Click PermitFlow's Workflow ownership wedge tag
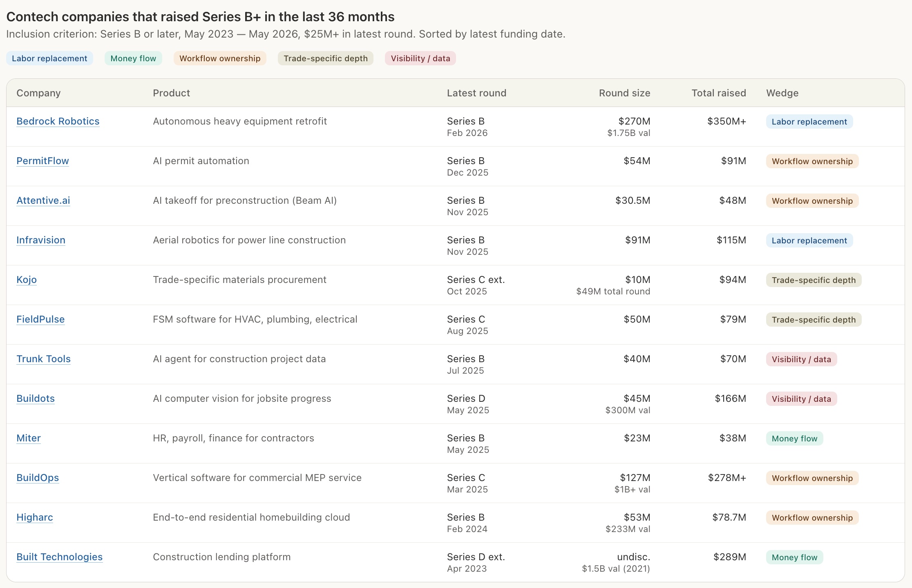The width and height of the screenshot is (912, 588). coord(812,161)
